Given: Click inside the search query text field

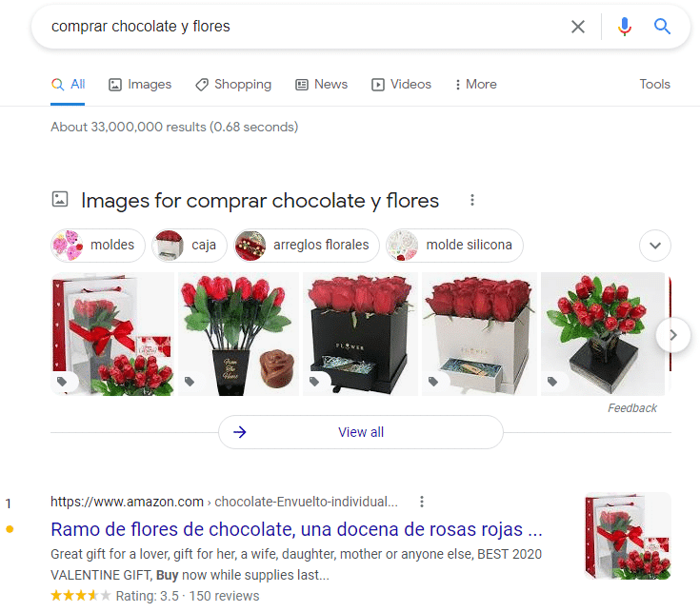Looking at the screenshot, I should point(286,27).
